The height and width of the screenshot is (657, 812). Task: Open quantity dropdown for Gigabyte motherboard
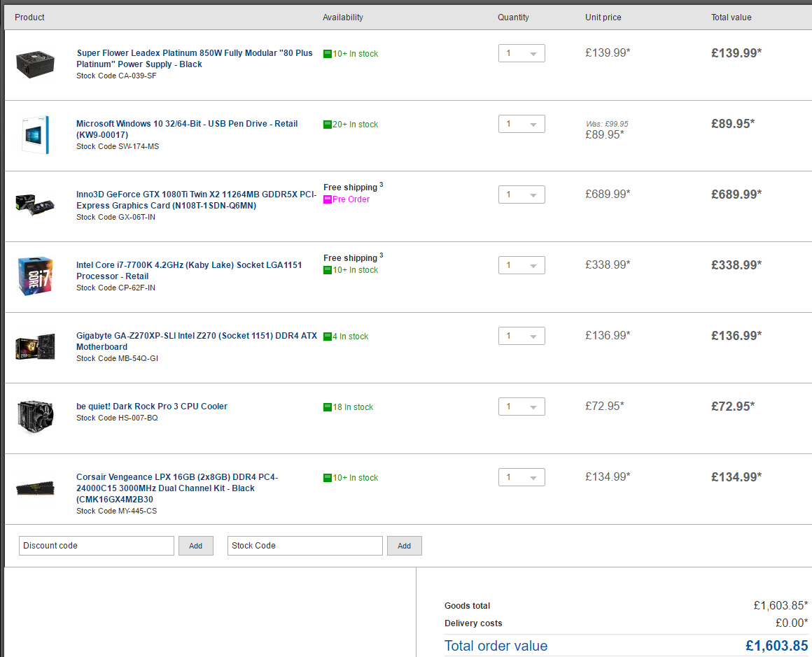(x=521, y=336)
